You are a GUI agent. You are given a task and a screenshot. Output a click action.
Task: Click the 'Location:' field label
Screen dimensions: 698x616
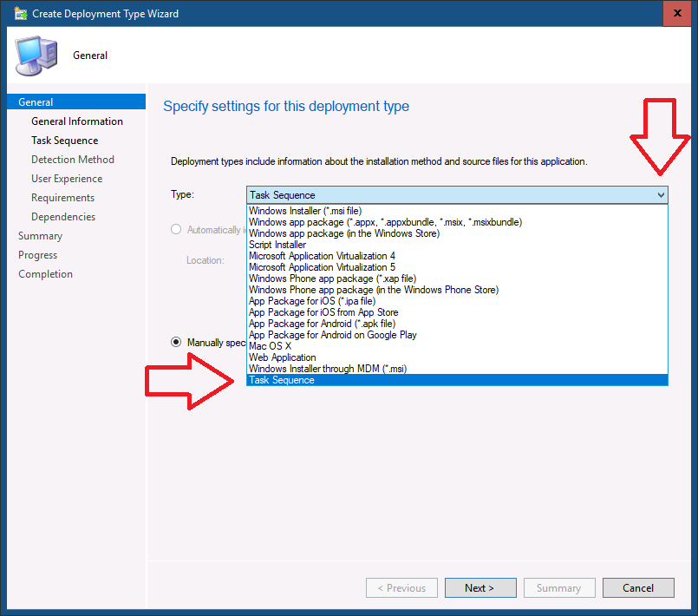(x=205, y=260)
